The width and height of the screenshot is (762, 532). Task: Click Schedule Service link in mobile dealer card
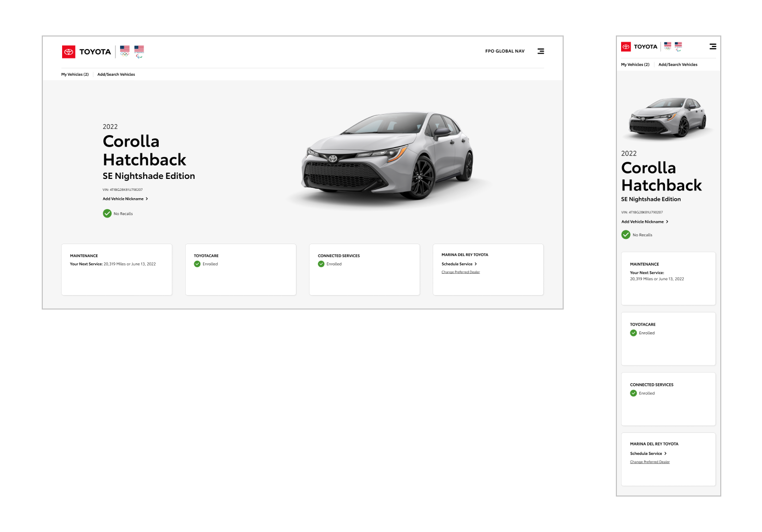(x=648, y=454)
